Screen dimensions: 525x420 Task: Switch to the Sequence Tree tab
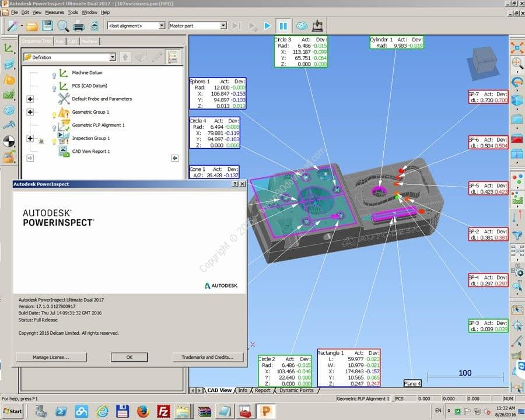[x=37, y=41]
